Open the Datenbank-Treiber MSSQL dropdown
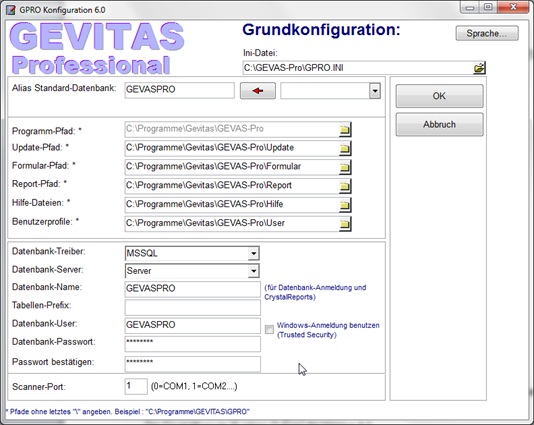 253,253
